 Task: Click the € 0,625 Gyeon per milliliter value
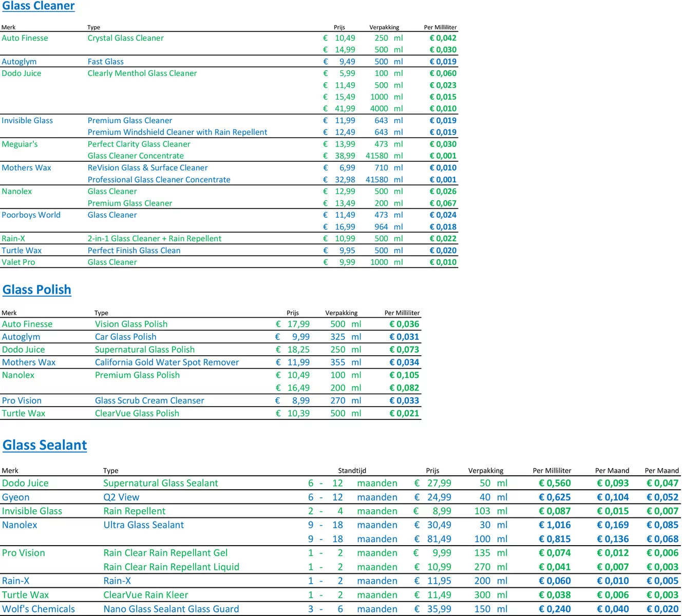click(555, 497)
